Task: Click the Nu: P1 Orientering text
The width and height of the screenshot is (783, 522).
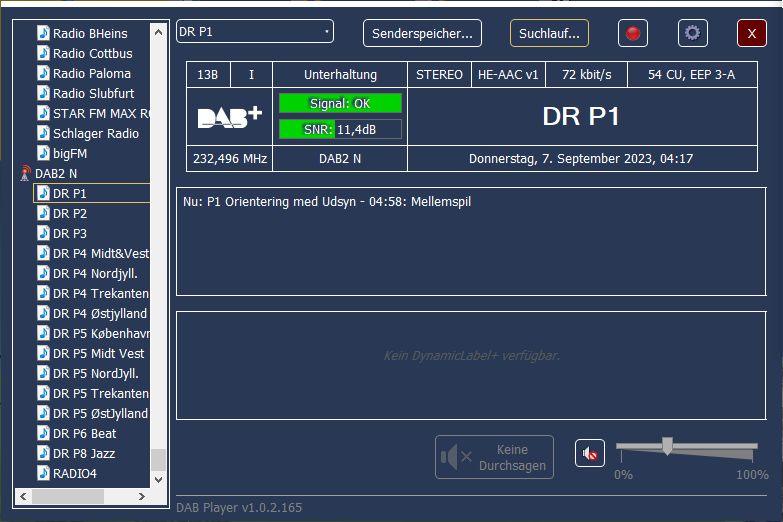Action: click(x=327, y=201)
